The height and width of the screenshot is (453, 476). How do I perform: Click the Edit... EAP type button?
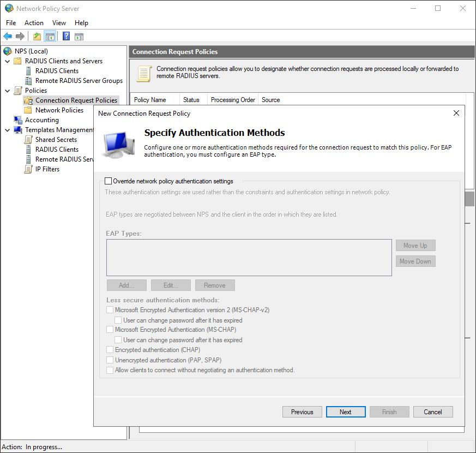(171, 285)
